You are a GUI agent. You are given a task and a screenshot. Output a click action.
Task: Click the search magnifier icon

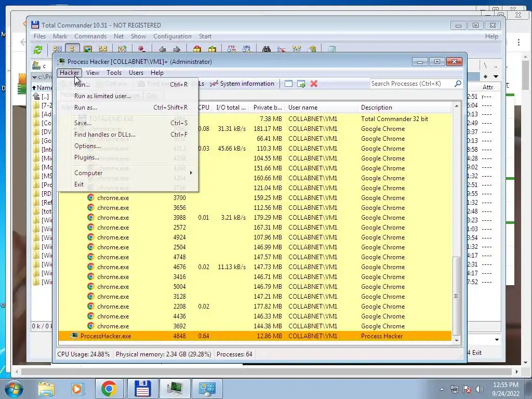click(x=458, y=84)
